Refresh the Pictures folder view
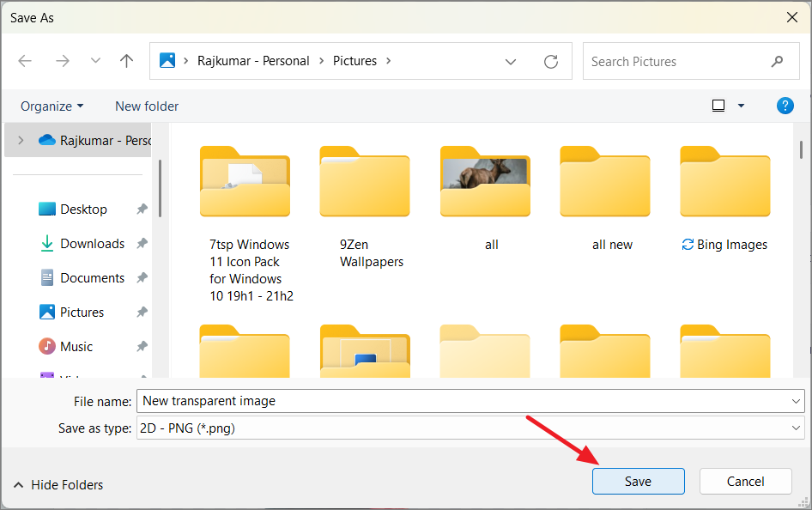812x510 pixels. point(551,62)
